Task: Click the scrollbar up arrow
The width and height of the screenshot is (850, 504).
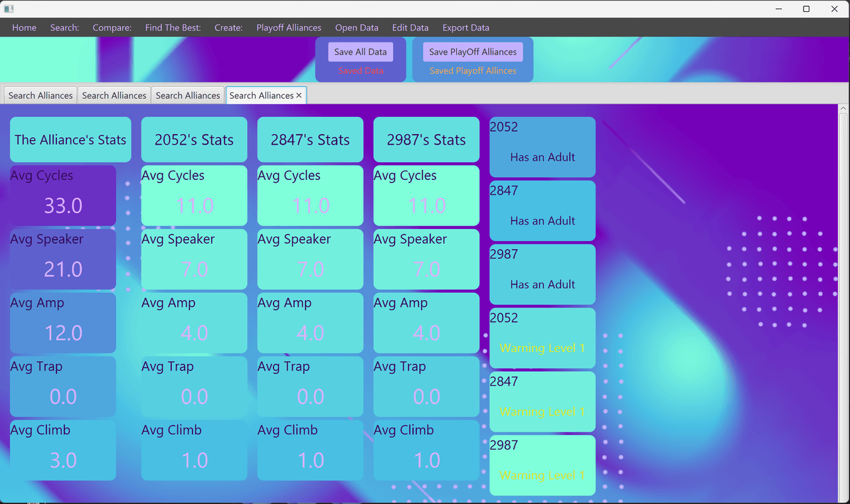Action: pos(844,109)
